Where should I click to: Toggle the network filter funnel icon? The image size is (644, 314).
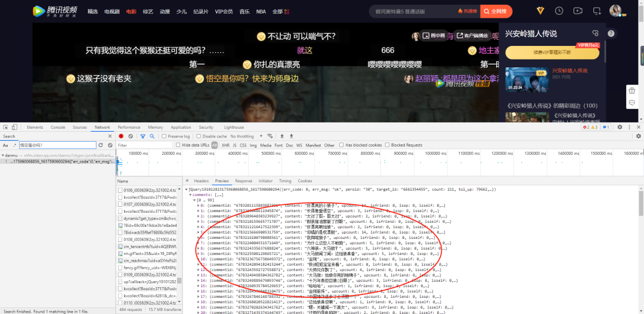pyautogui.click(x=143, y=136)
